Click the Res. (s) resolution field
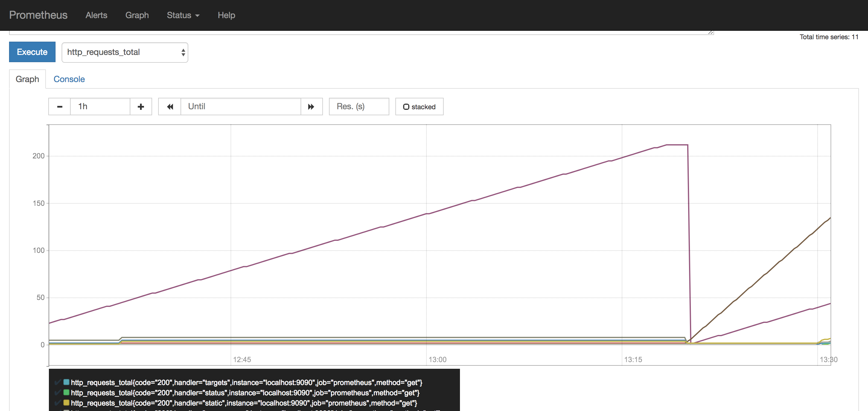The image size is (868, 411). point(359,107)
